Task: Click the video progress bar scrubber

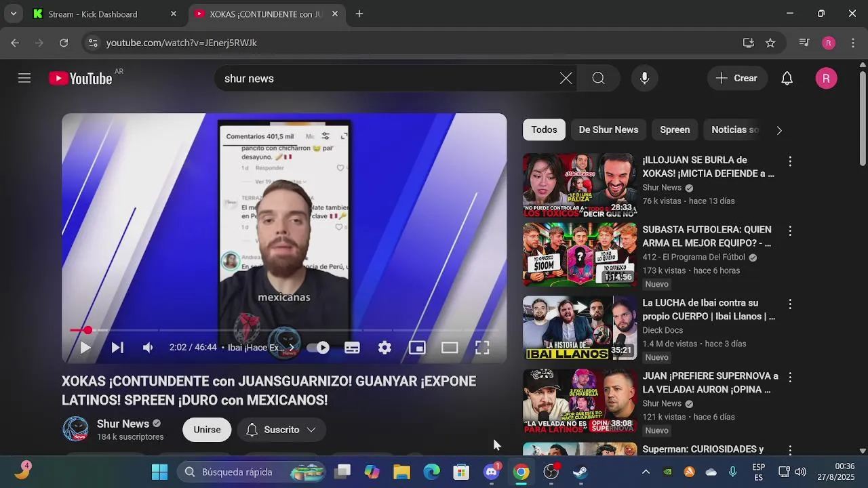Action: coord(87,330)
